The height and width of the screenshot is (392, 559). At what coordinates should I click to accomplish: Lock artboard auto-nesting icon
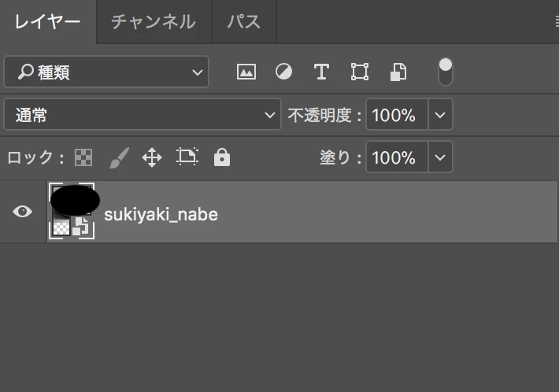pyautogui.click(x=187, y=157)
